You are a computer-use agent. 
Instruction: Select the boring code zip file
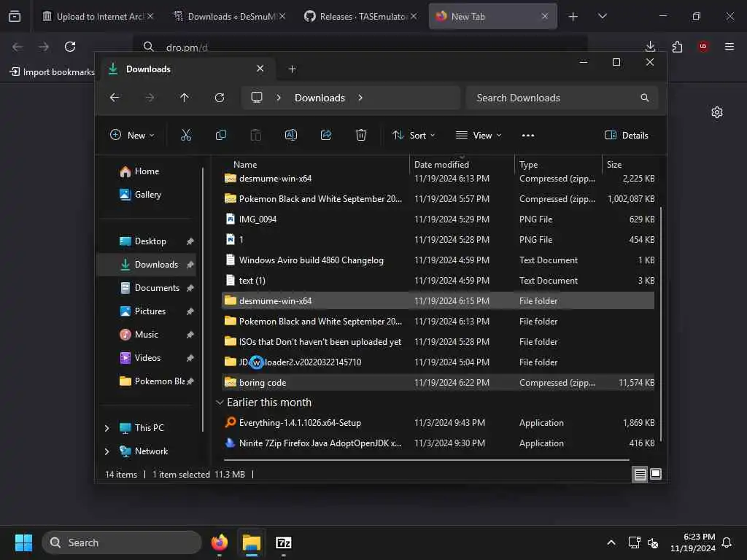click(438, 382)
